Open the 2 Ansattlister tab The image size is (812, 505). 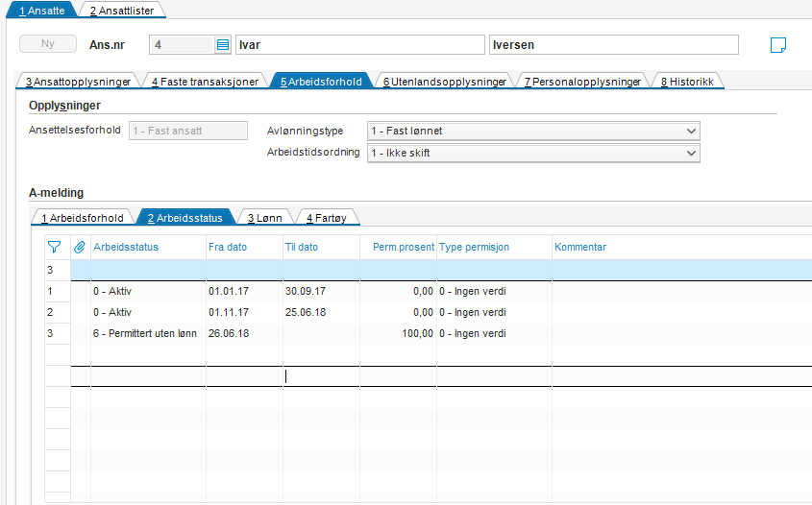(122, 11)
